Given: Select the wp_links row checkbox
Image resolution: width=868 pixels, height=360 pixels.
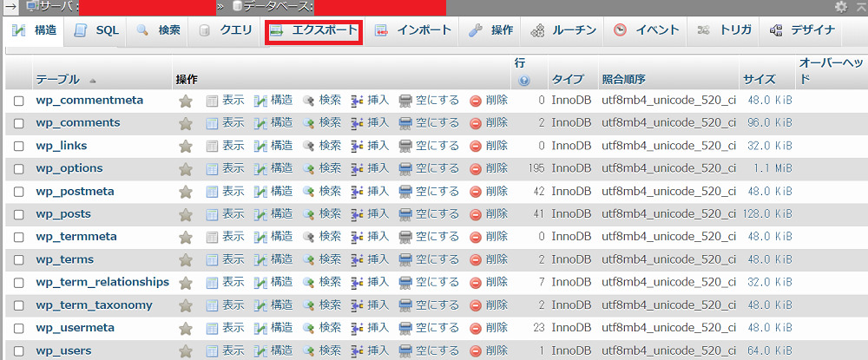Looking at the screenshot, I should (19, 147).
